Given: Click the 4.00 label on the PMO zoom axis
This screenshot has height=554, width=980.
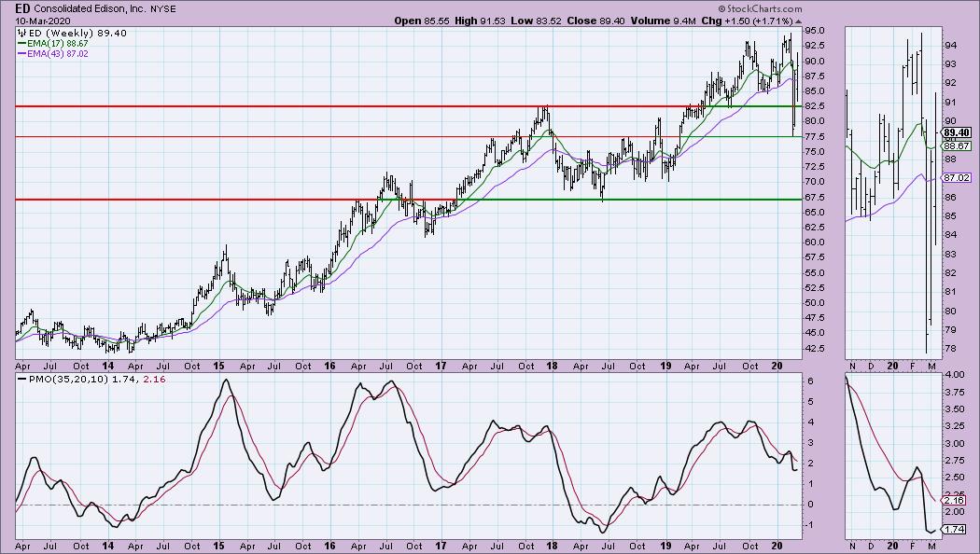Looking at the screenshot, I should click(955, 375).
